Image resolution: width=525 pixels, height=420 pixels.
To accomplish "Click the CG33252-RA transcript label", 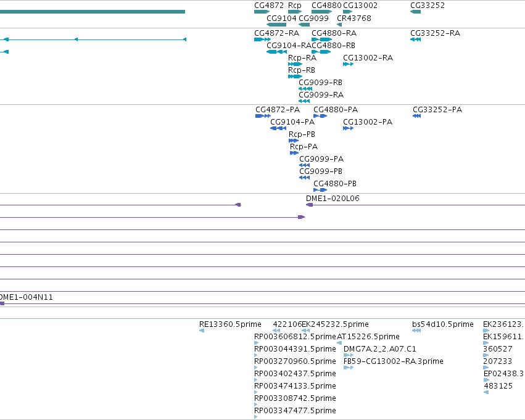I will [436, 33].
